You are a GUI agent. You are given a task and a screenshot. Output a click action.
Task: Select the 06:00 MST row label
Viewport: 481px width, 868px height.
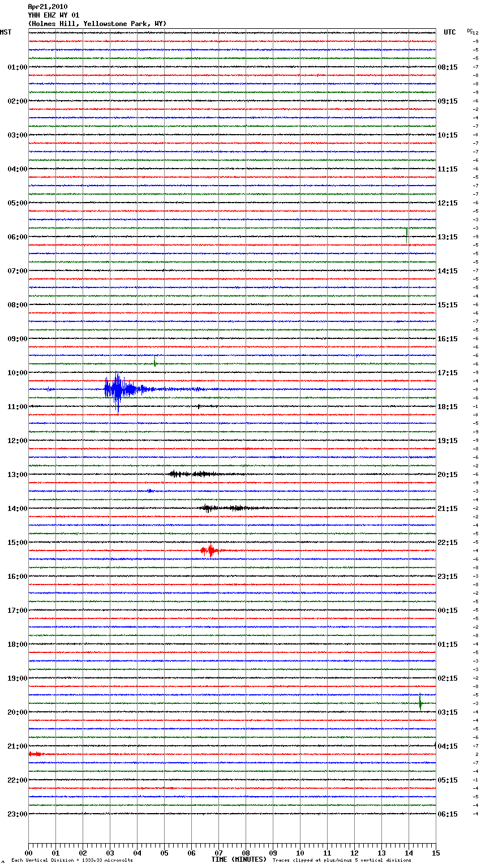point(18,237)
